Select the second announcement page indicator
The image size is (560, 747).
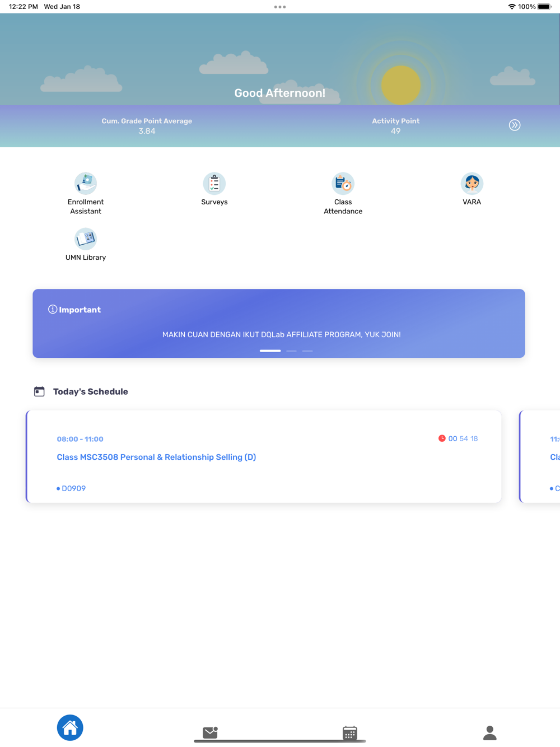[x=291, y=351]
